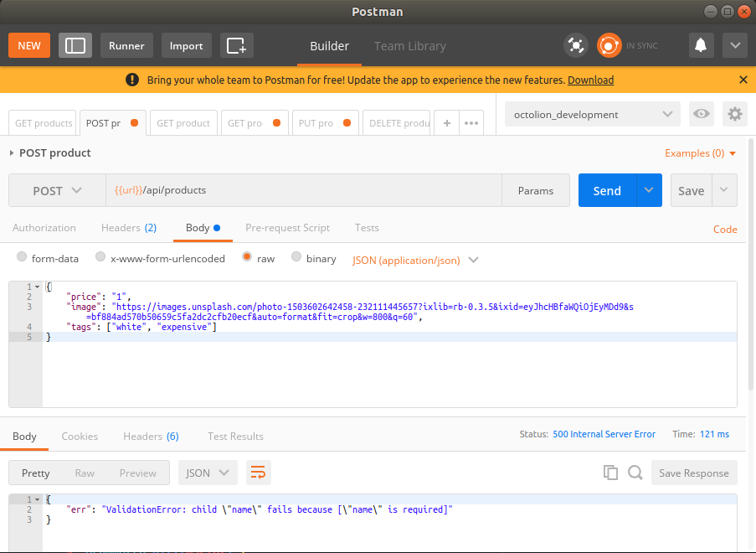Open the tab options ellipsis menu
The height and width of the screenshot is (553, 756).
[x=471, y=123]
